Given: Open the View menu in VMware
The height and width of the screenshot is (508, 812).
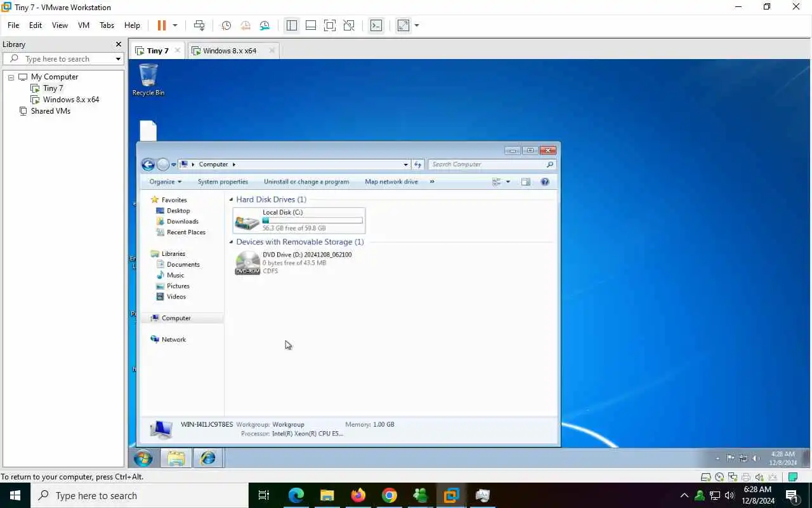Looking at the screenshot, I should [x=60, y=25].
